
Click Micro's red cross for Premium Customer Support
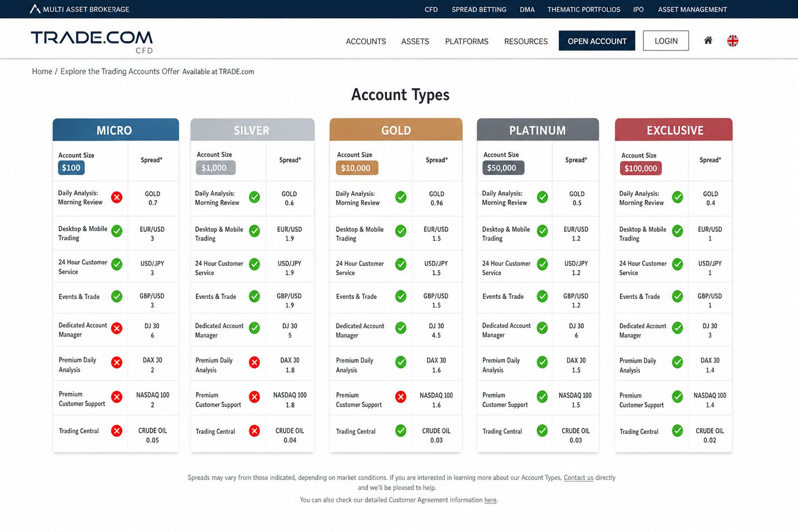tap(117, 397)
